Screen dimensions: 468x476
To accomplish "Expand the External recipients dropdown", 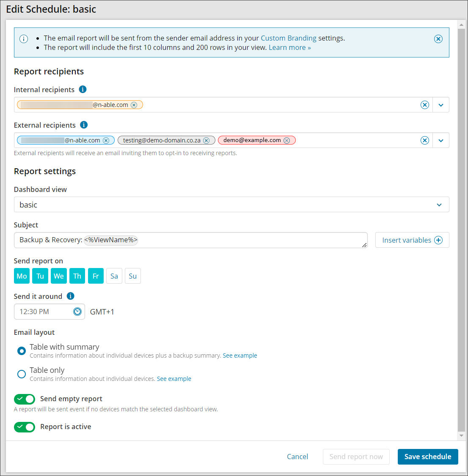I will 441,140.
